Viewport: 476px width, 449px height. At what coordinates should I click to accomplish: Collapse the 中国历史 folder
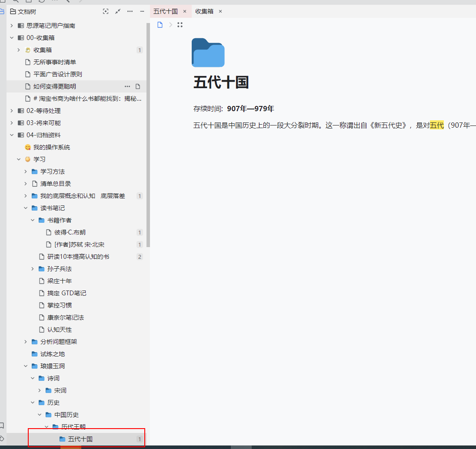pos(40,415)
